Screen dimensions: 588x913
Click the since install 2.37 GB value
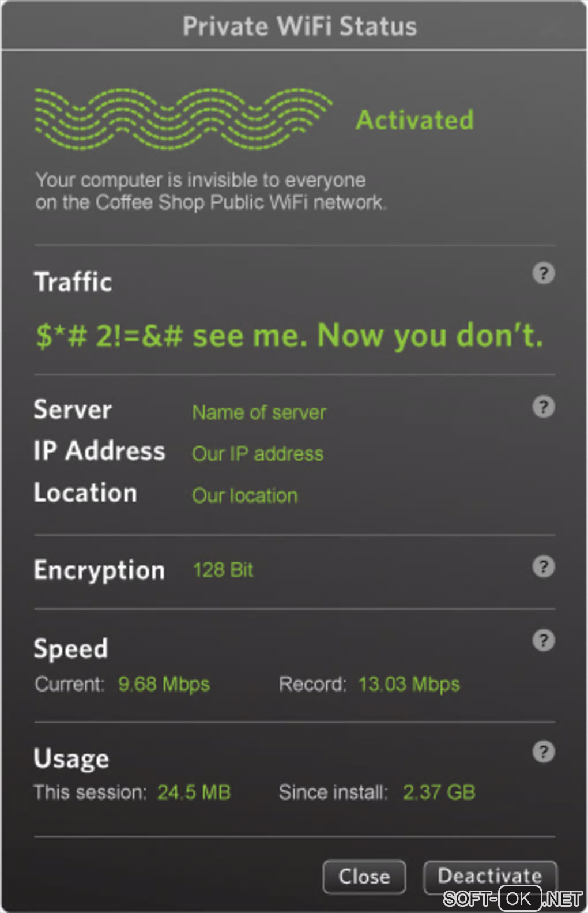click(x=439, y=792)
